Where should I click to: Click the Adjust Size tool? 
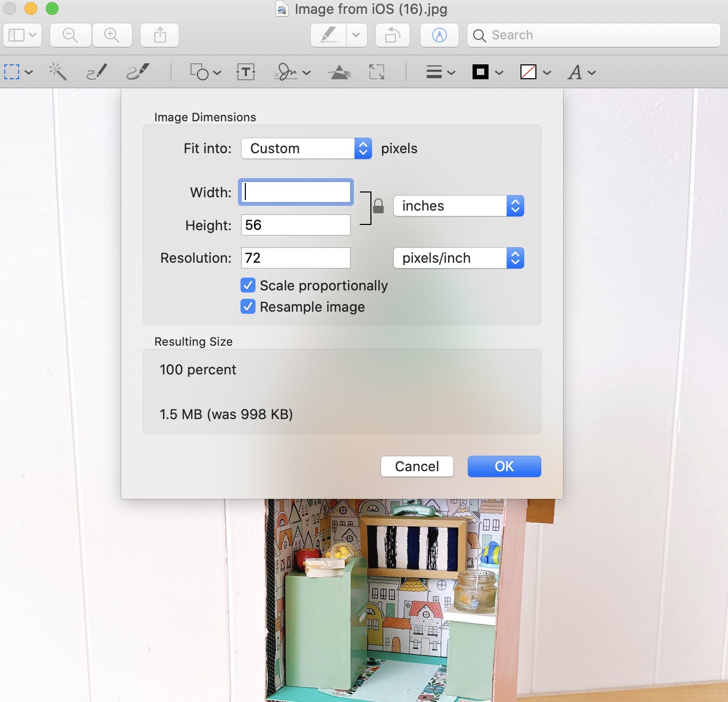coord(377,72)
